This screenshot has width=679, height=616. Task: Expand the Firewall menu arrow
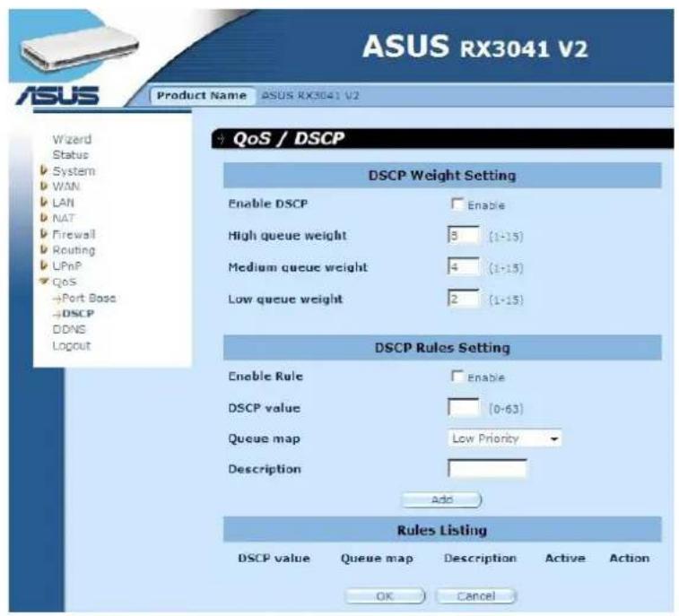[43, 234]
